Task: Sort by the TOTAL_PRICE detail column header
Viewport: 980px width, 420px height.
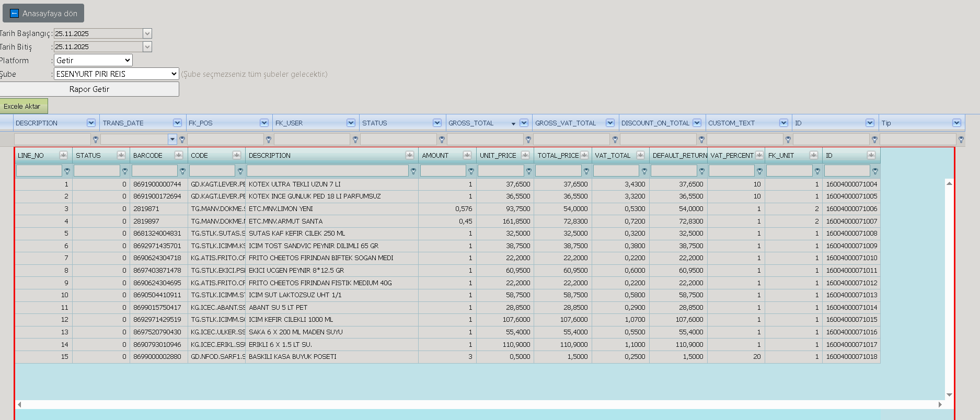Action: click(558, 155)
